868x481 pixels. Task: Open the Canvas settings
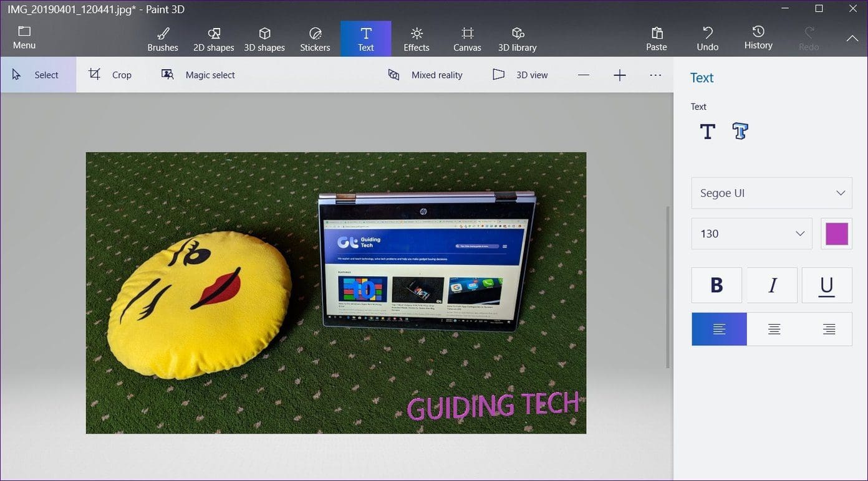pyautogui.click(x=467, y=39)
